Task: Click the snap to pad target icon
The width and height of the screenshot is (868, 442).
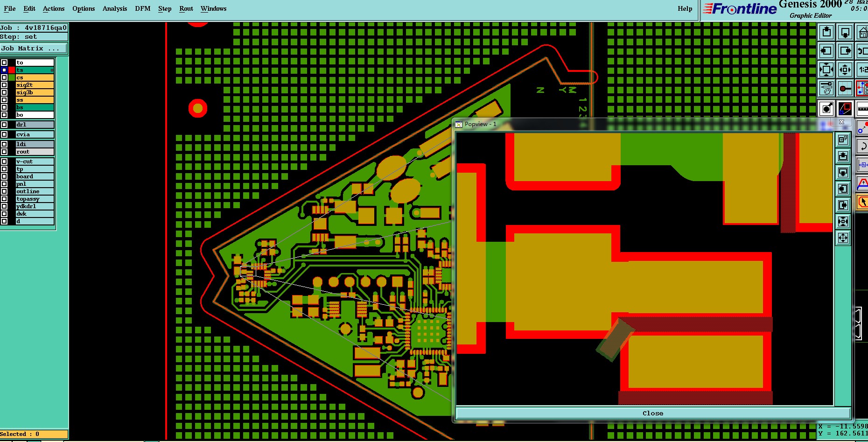Action: coord(845,88)
